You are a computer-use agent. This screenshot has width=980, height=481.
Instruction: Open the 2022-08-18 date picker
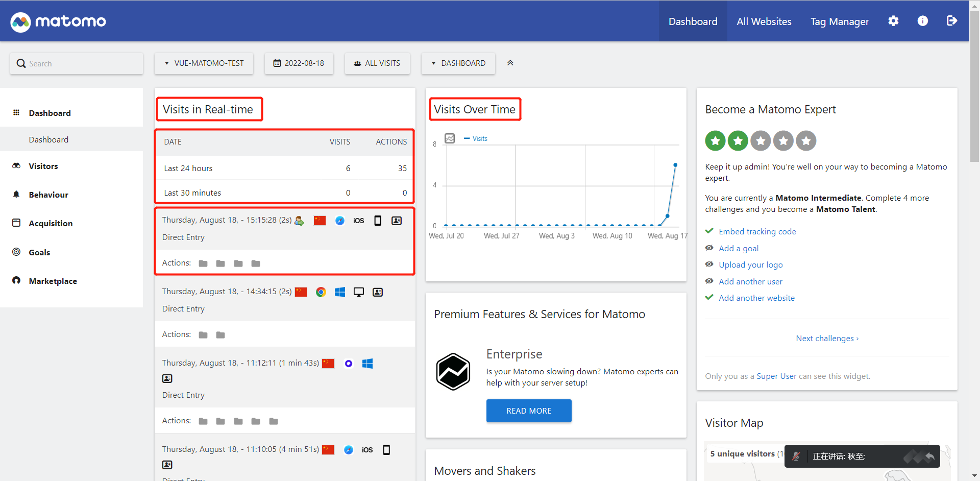[299, 63]
